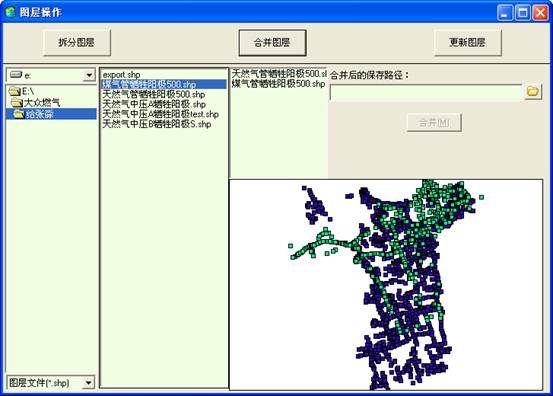Click the 图层操作 window app icon

(10, 12)
